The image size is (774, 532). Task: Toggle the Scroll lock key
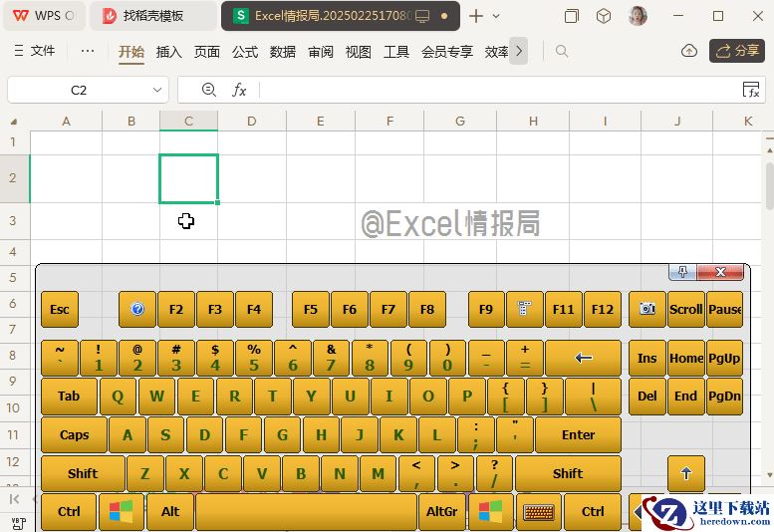685,310
